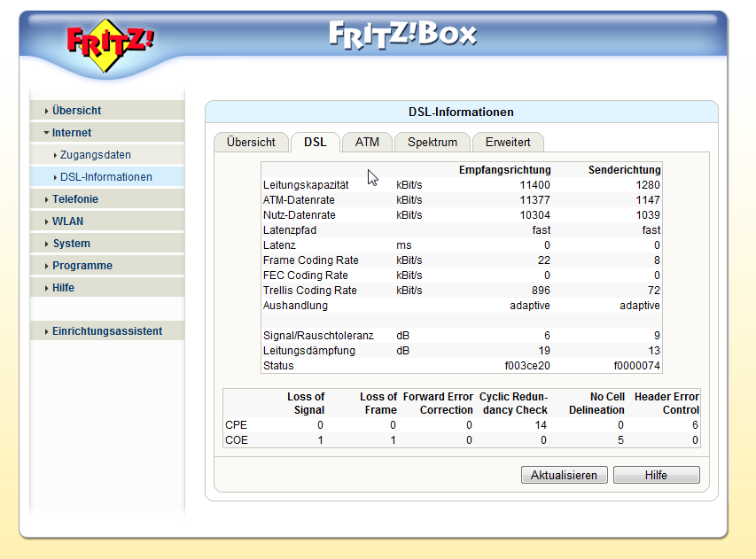Select the Nutz-Datenrate row label
Screen dimensions: 756x559
[x=300, y=215]
